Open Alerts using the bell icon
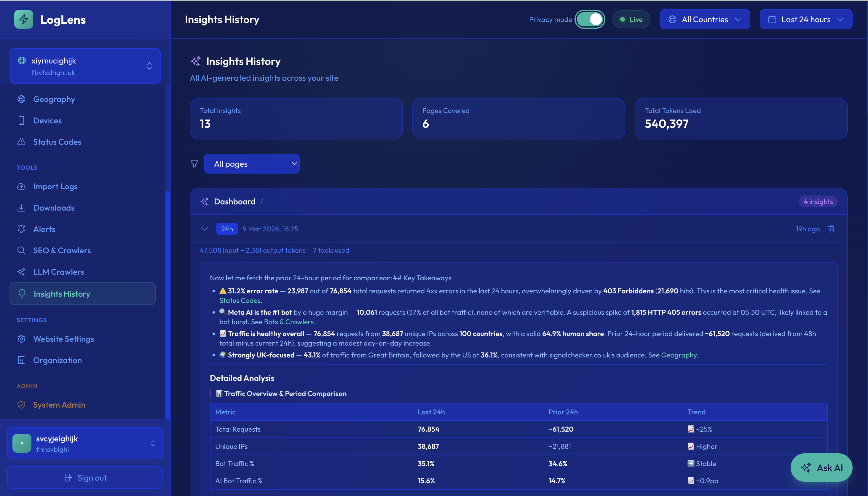Image resolution: width=868 pixels, height=496 pixels. 21,229
